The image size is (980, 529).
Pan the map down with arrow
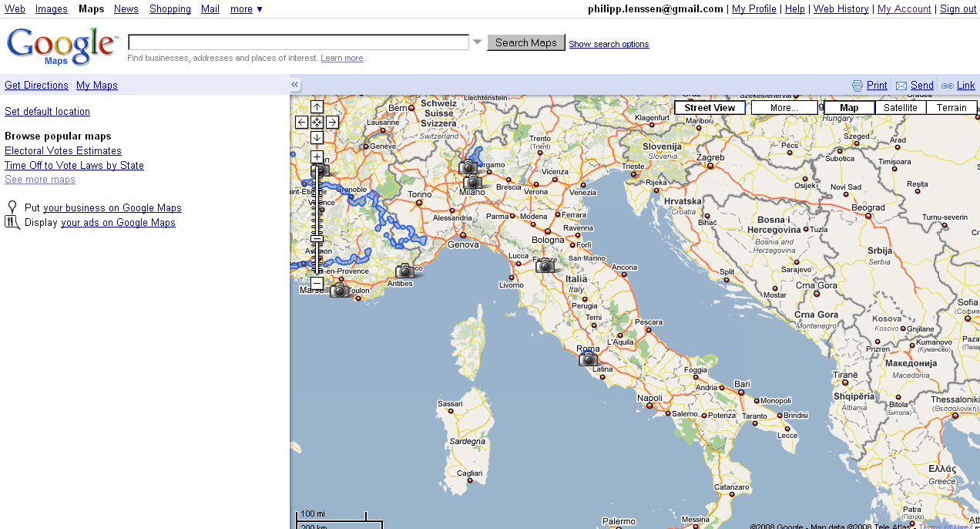point(317,137)
